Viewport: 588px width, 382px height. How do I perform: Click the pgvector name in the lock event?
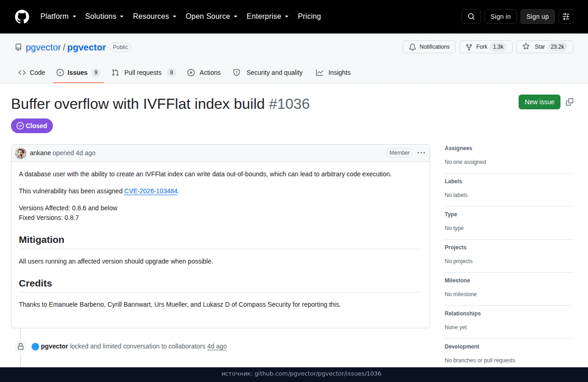(55, 346)
